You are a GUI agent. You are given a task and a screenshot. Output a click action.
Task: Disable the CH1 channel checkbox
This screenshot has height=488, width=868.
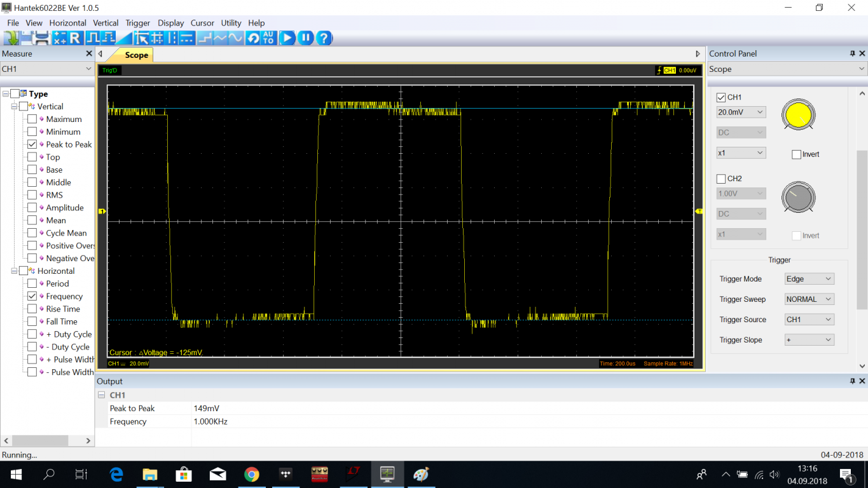click(x=721, y=97)
